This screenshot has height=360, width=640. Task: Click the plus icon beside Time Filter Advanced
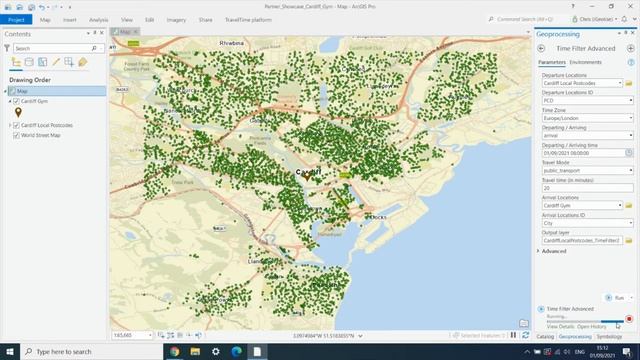click(x=631, y=48)
